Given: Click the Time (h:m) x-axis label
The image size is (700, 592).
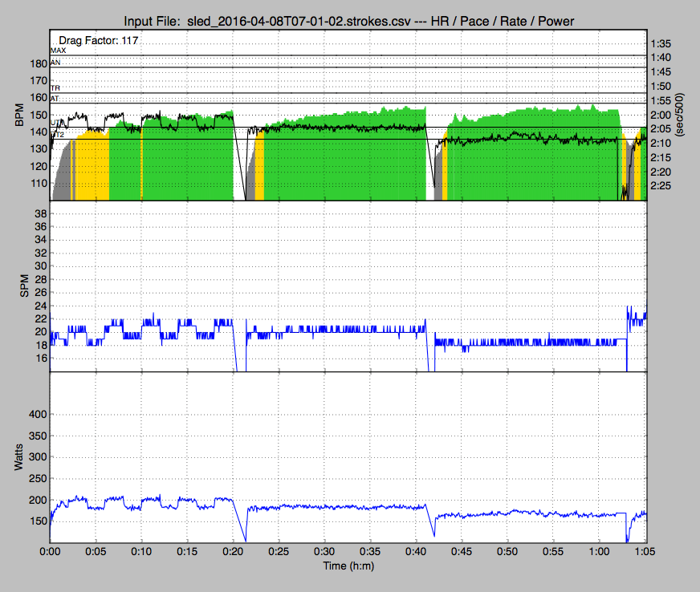Looking at the screenshot, I should click(x=348, y=566).
